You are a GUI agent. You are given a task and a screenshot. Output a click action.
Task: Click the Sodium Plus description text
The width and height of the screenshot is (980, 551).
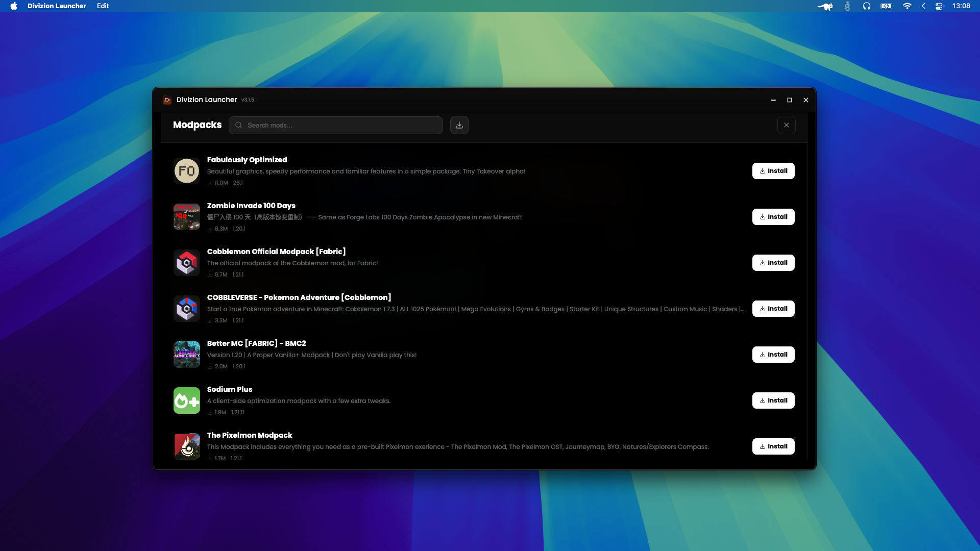pyautogui.click(x=299, y=401)
